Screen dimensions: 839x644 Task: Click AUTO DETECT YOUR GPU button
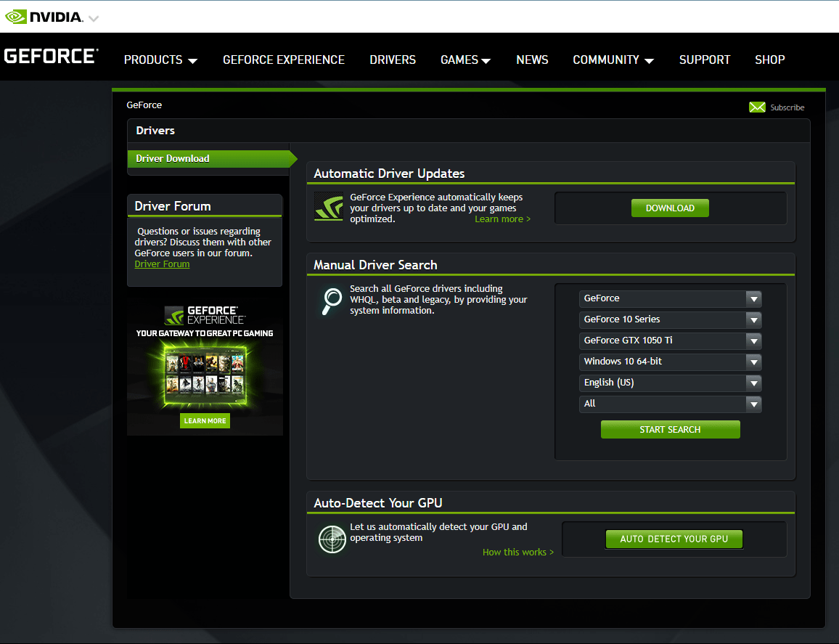(x=674, y=539)
